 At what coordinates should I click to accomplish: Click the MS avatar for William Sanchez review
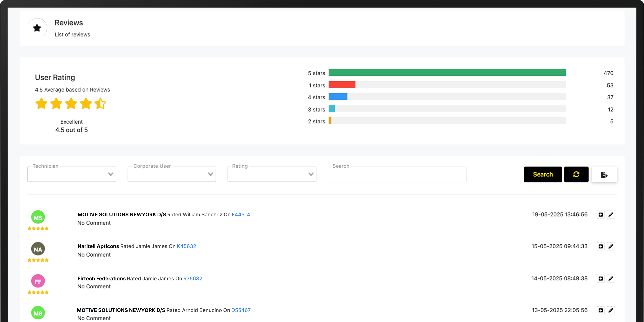point(38,217)
